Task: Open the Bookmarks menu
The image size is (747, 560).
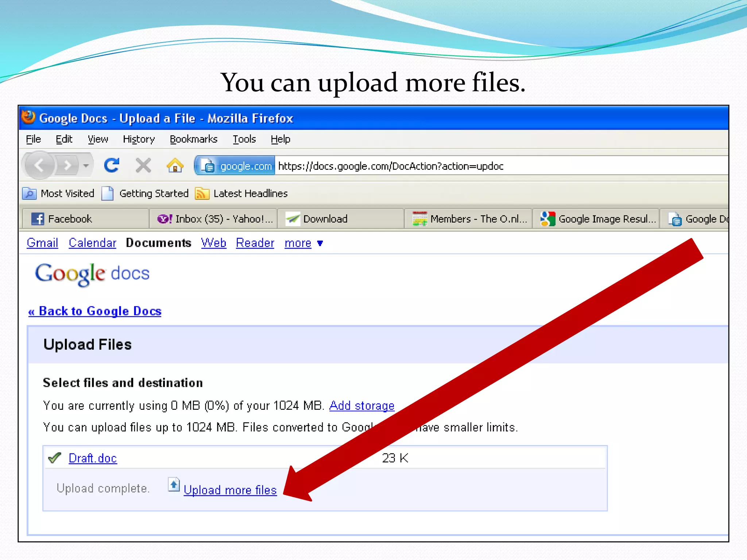Action: point(193,139)
